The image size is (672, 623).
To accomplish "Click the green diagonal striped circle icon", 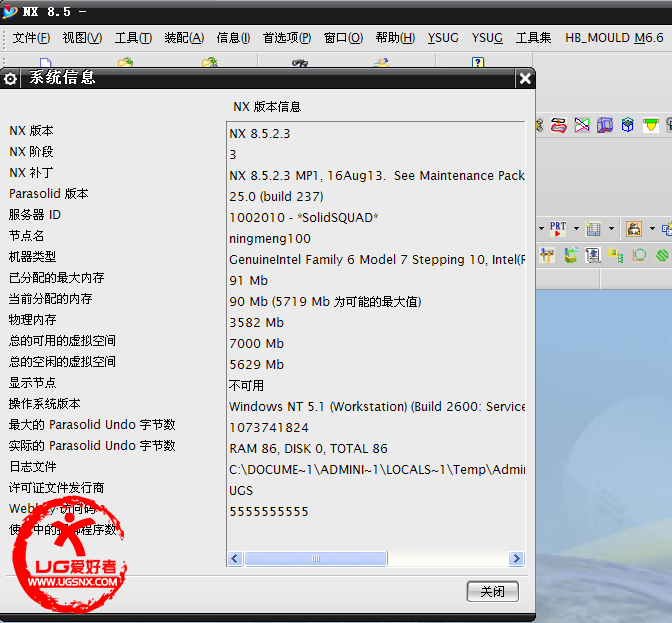I will (662, 255).
